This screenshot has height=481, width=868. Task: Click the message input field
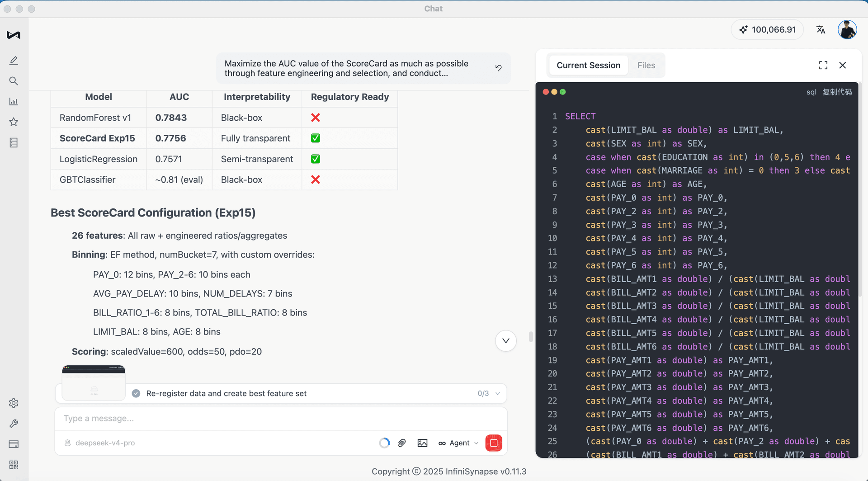tap(281, 419)
